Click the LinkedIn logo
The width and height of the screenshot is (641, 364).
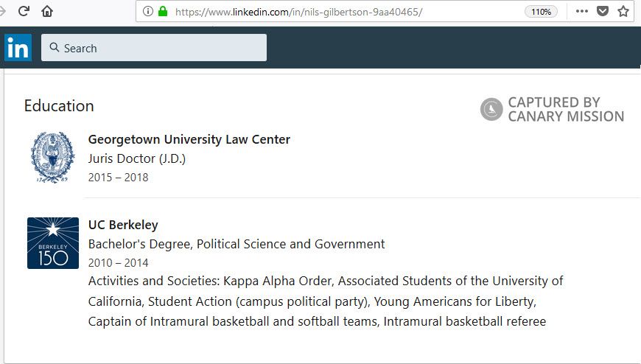[x=18, y=47]
